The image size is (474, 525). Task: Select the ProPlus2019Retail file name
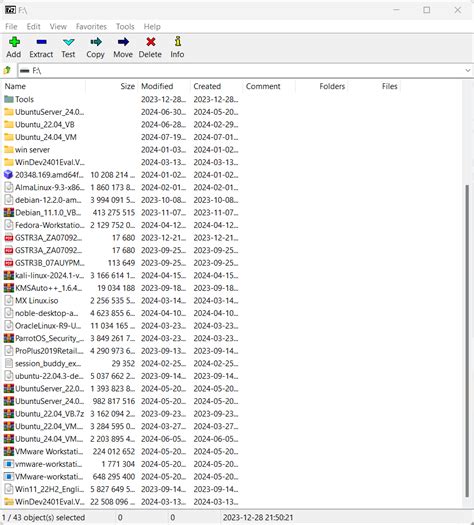tap(49, 351)
